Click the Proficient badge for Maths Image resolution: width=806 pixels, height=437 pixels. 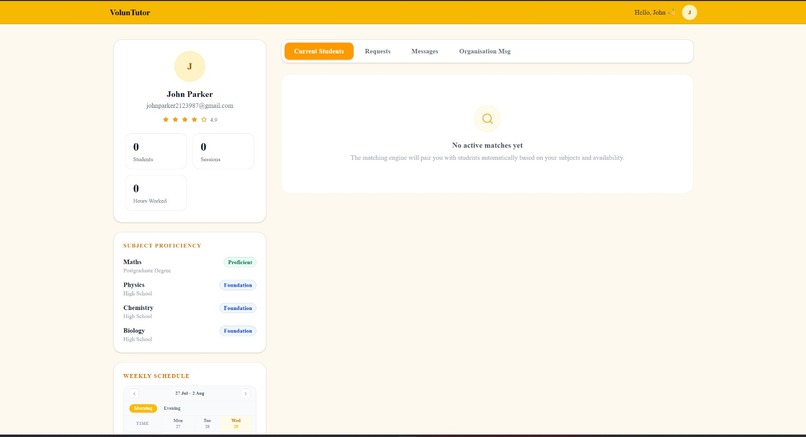click(240, 262)
